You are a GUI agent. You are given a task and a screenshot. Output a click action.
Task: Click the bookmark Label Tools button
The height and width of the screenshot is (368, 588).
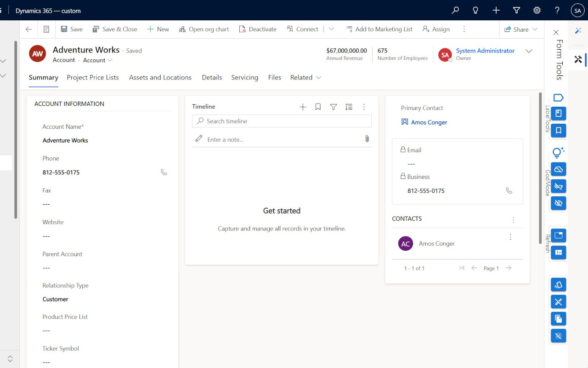559,131
